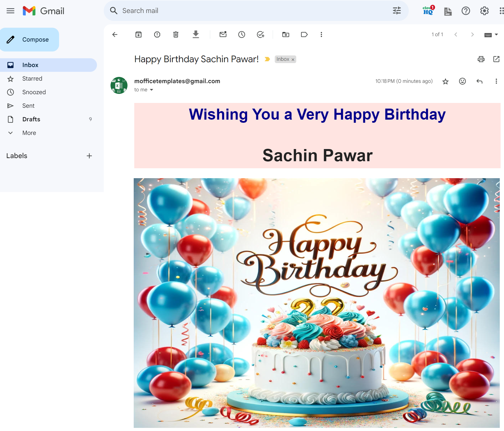Add the email to Tasks
Screen dimensions: 504x431
pos(260,35)
